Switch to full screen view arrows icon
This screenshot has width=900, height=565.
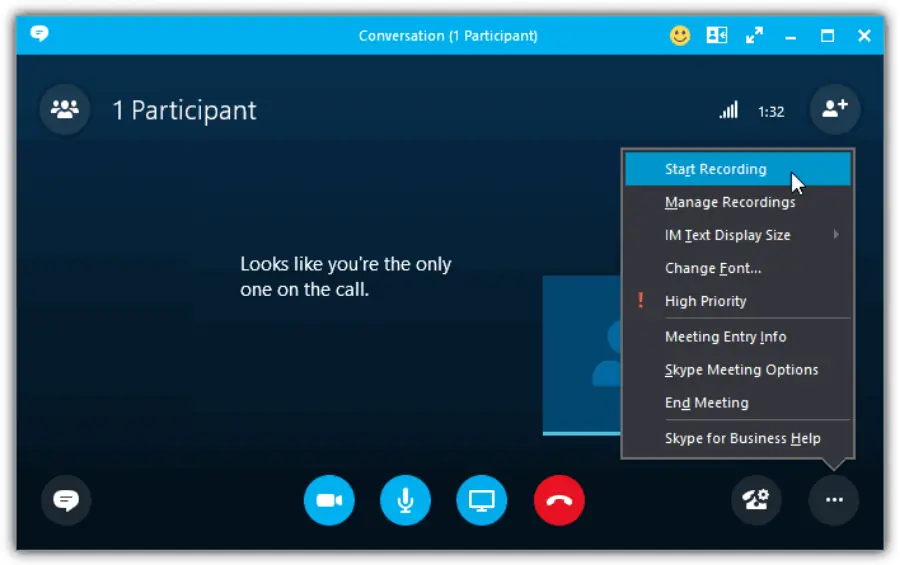point(754,36)
